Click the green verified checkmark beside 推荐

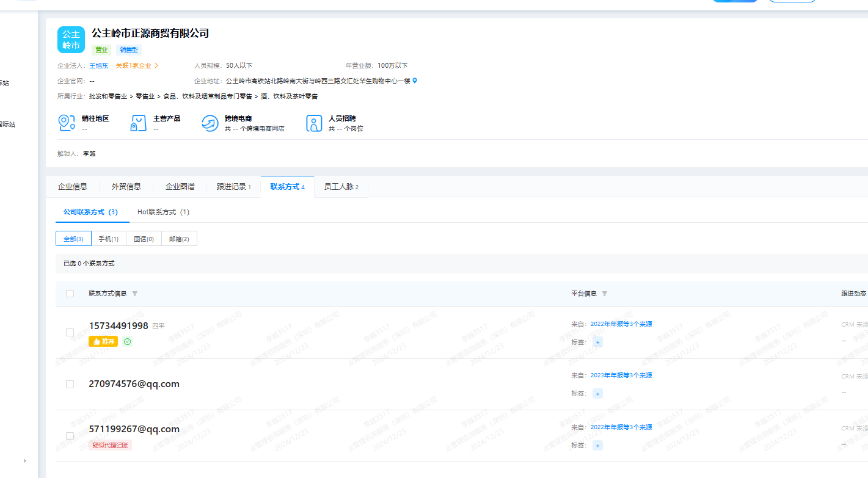coord(127,341)
